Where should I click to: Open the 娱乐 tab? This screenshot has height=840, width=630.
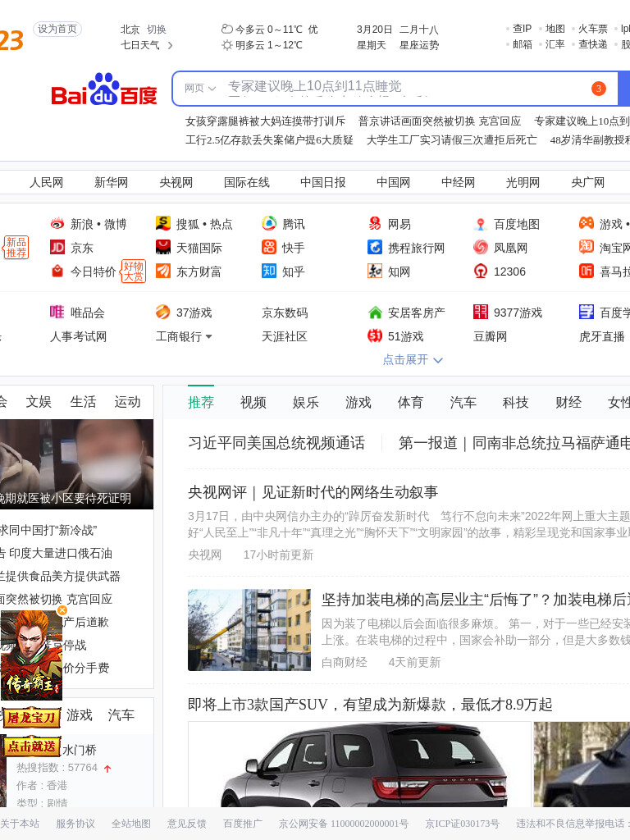pyautogui.click(x=306, y=402)
